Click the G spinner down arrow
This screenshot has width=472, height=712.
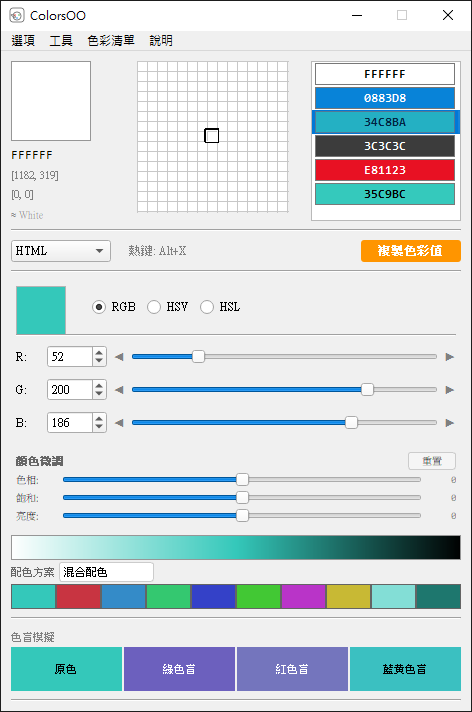pyautogui.click(x=99, y=395)
